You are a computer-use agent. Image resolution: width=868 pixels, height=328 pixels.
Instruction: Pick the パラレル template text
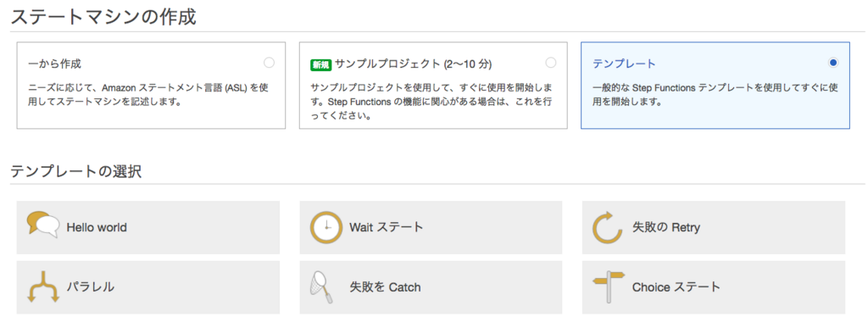coord(90,287)
